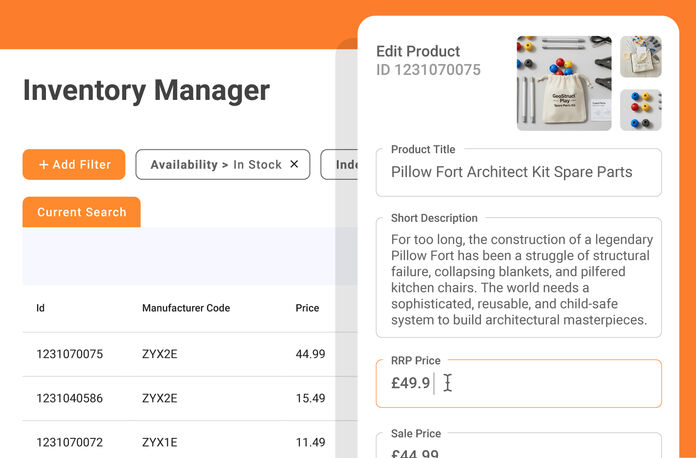Open product row 1231040586

70,398
